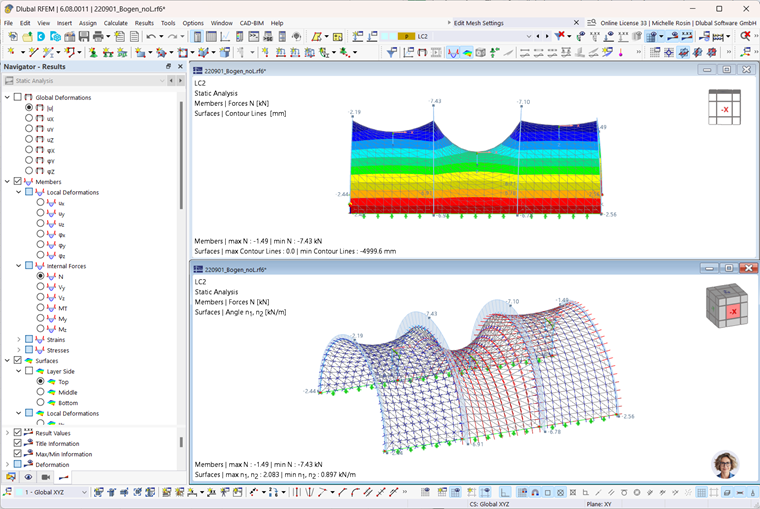Toggle the Global Deformations checkbox
Image resolution: width=760 pixels, height=509 pixels.
tap(17, 97)
